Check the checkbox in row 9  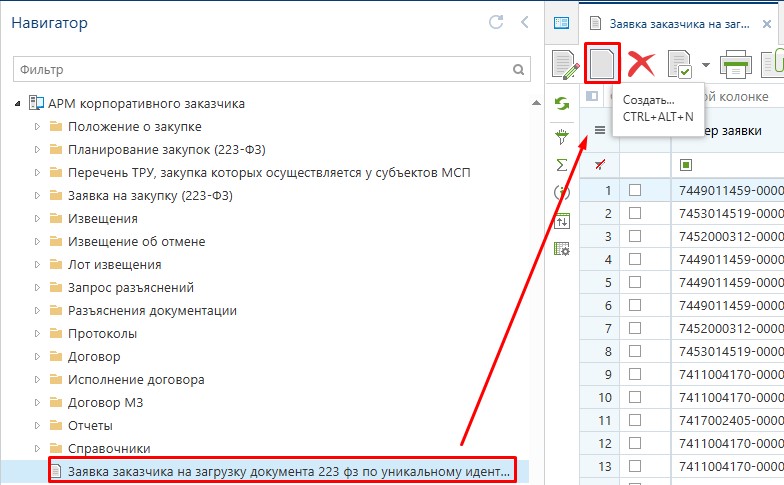coord(635,374)
